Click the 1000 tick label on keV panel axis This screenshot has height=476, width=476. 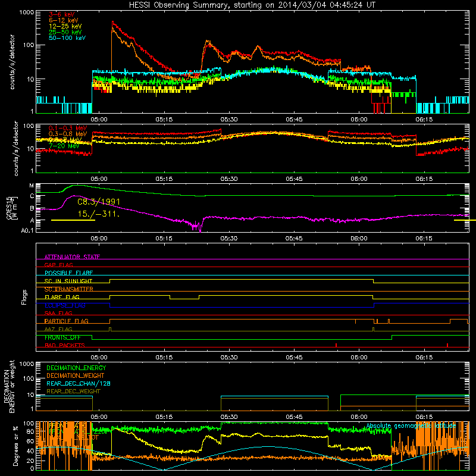coord(27,12)
